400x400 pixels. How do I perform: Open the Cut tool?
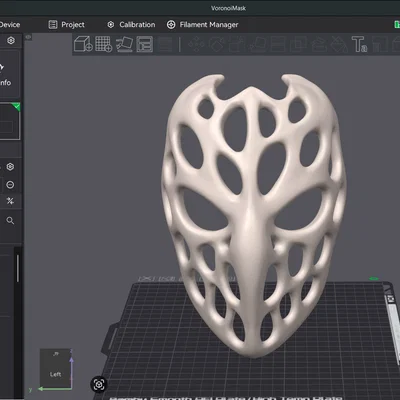click(x=278, y=44)
